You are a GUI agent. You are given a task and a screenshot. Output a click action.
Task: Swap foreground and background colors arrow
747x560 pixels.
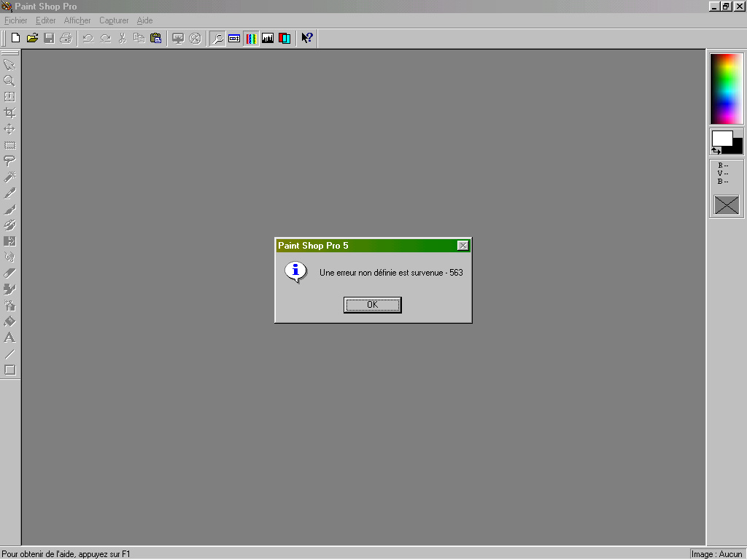pyautogui.click(x=716, y=150)
